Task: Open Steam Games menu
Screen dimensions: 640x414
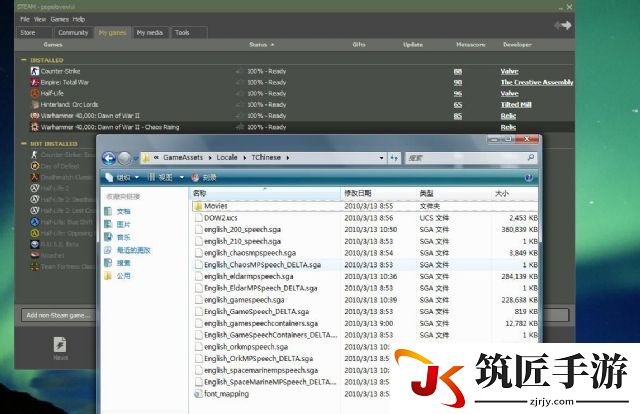Action: click(60, 19)
